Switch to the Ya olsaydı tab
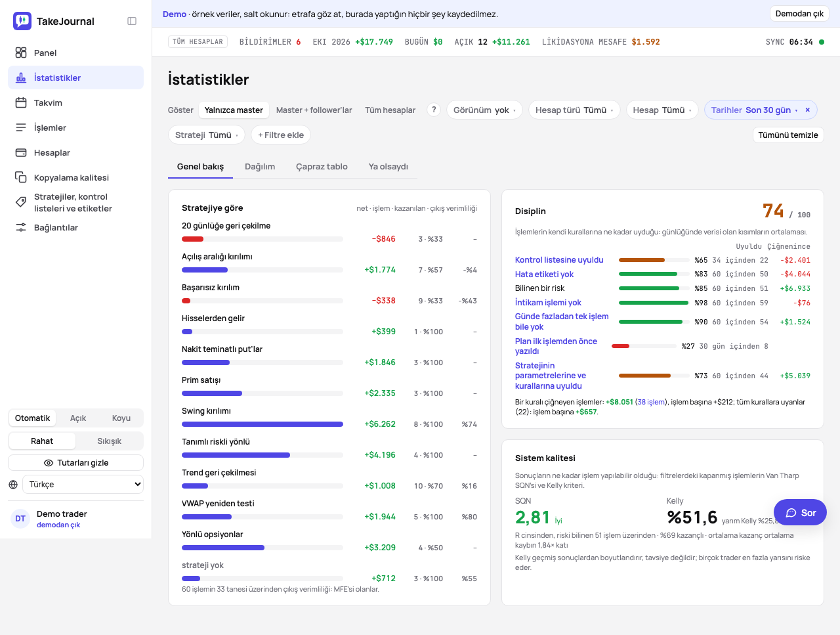Viewport: 840px width, 635px height. pyautogui.click(x=388, y=167)
